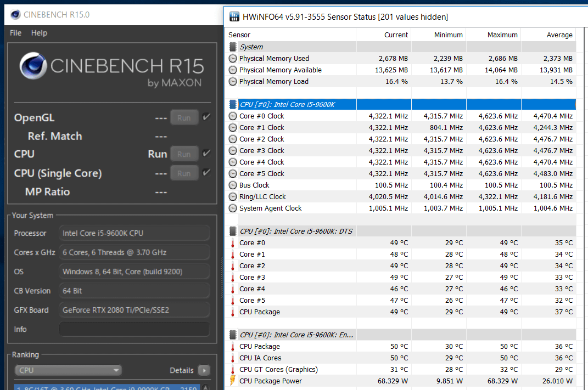Image resolution: width=588 pixels, height=390 pixels.
Task: Click the Sensor column header
Action: pos(292,35)
